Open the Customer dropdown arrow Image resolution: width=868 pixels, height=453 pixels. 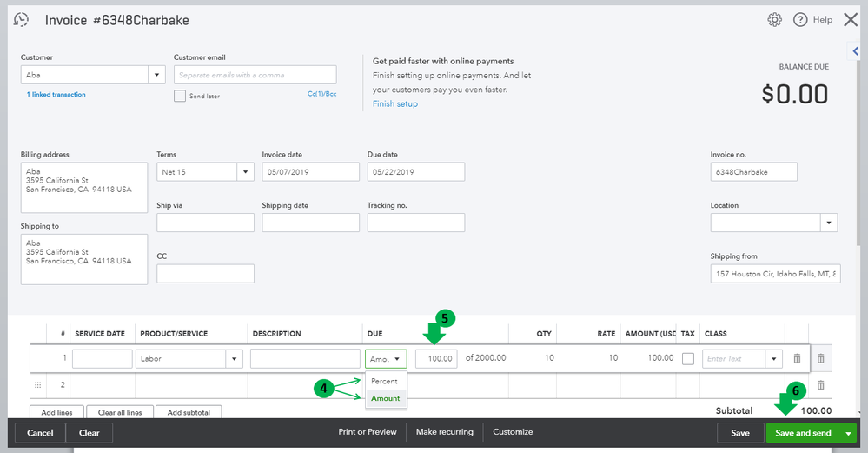click(x=156, y=75)
